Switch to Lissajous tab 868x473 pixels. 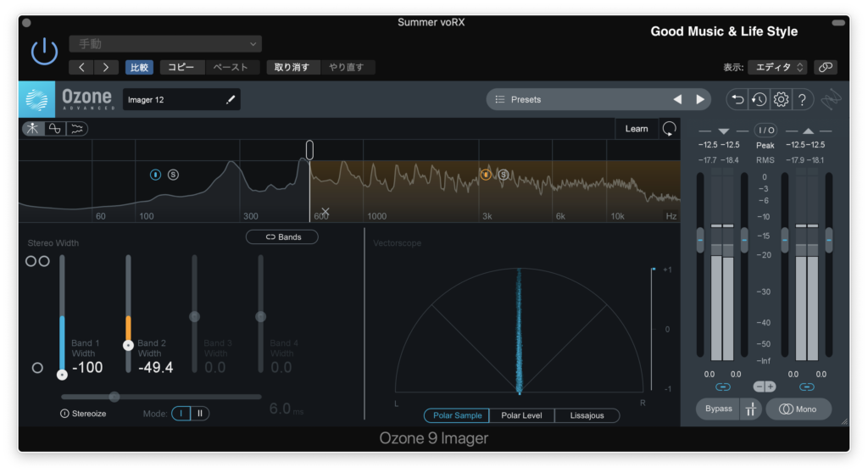pyautogui.click(x=587, y=415)
